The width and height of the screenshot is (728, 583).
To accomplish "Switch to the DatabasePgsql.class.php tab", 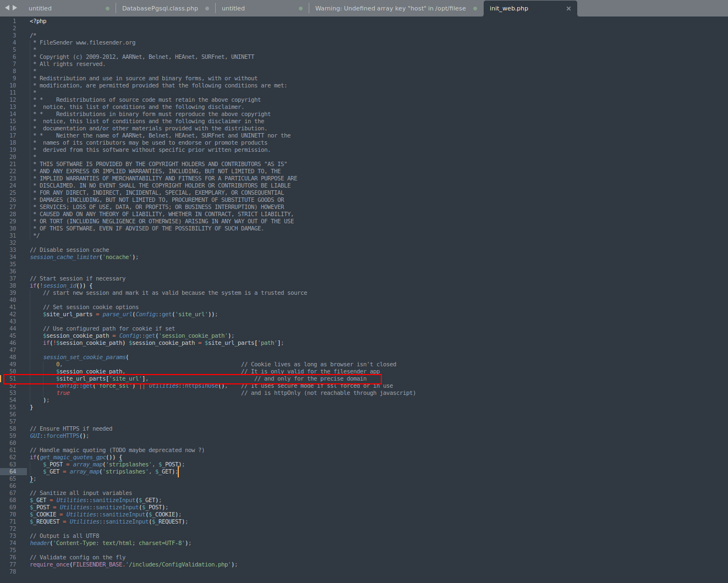I will [160, 8].
